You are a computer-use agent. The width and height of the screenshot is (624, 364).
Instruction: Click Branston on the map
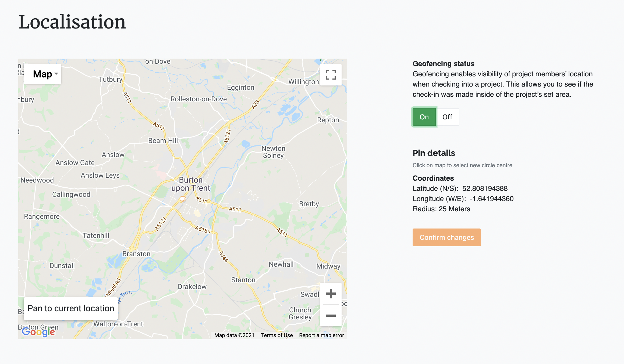point(136,254)
